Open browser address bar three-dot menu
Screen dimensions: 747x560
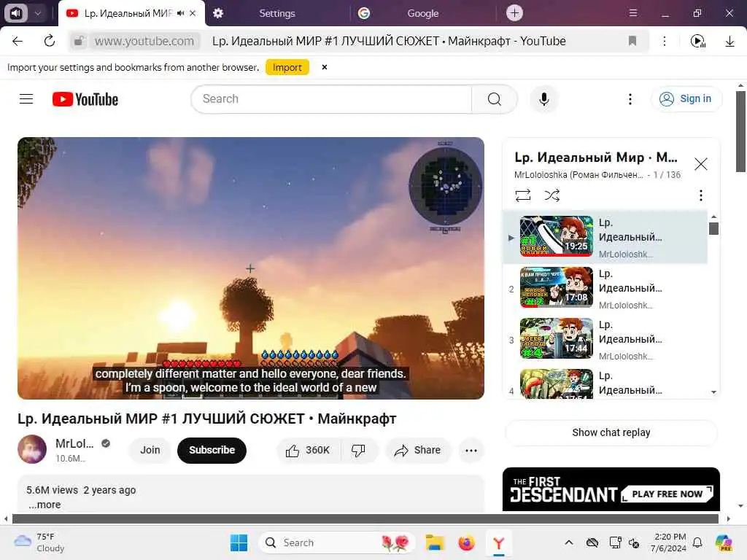(664, 41)
